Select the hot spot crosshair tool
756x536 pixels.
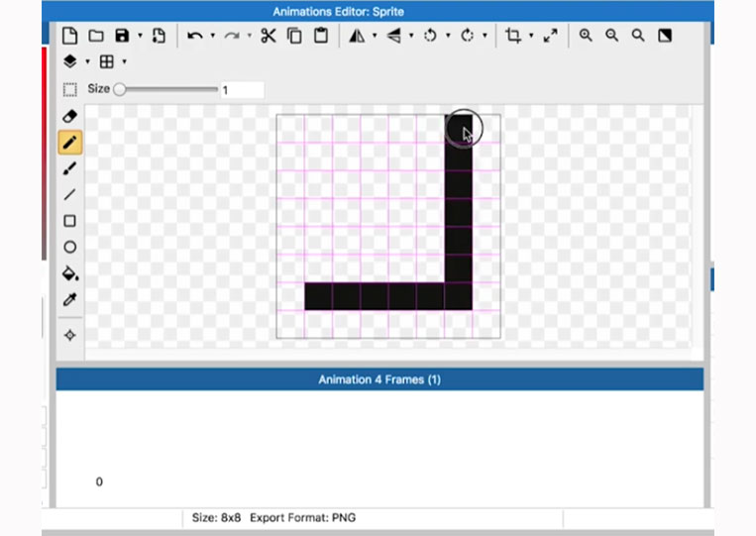70,335
